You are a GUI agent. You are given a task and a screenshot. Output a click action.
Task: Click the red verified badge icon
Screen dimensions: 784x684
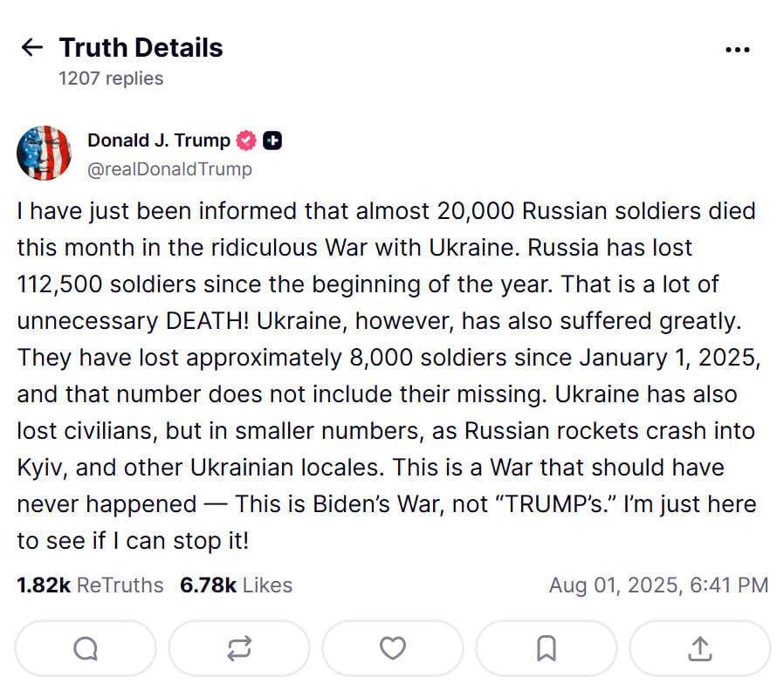click(247, 140)
